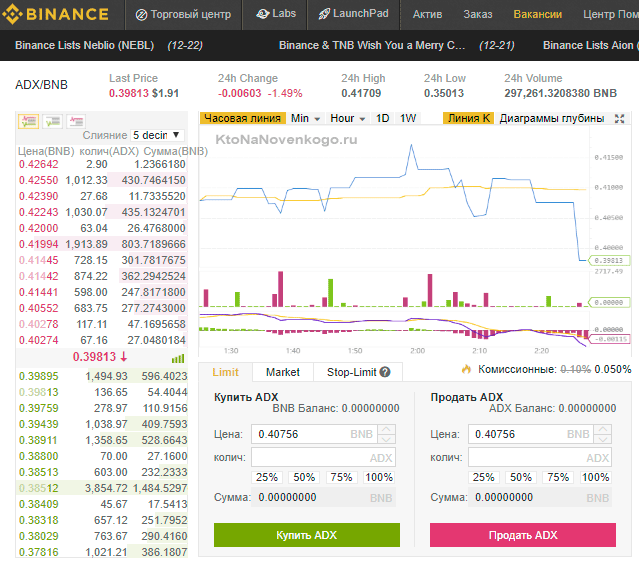This screenshot has width=639, height=563.
Task: Decrease sell price with down stepper
Action: click(603, 439)
